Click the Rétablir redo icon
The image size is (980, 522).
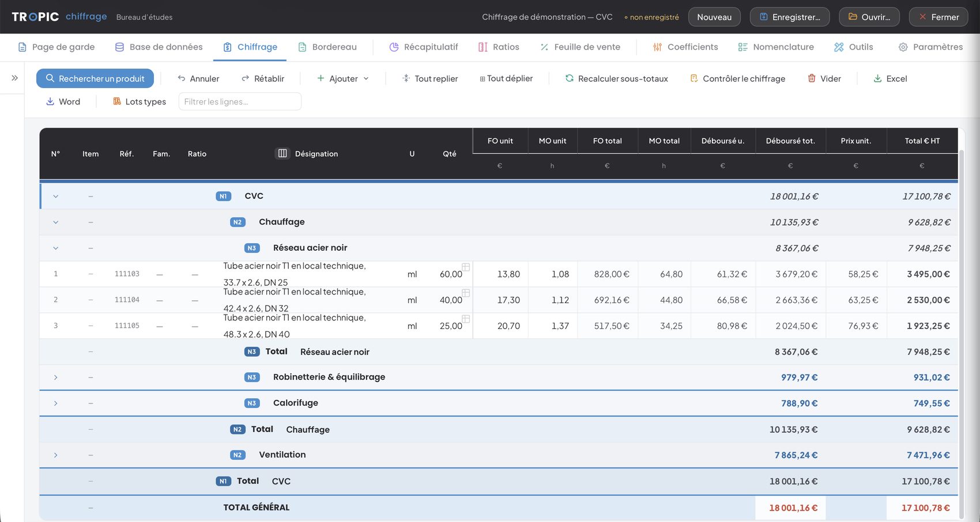246,78
